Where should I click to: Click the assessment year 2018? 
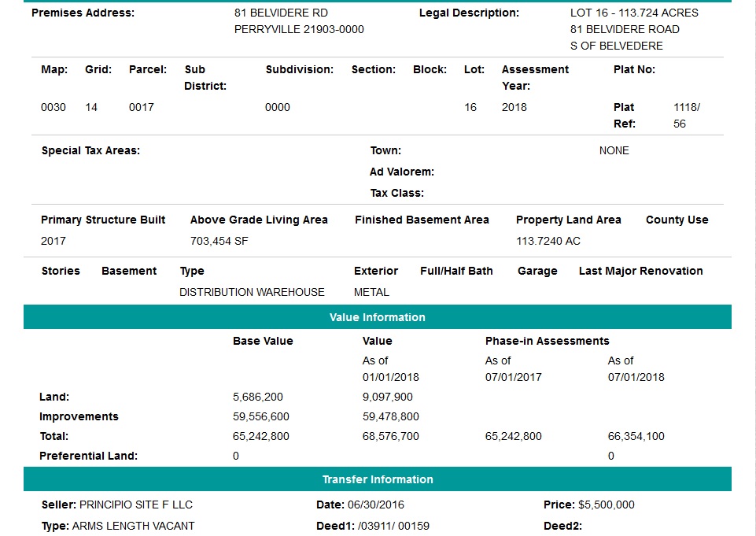click(x=514, y=107)
